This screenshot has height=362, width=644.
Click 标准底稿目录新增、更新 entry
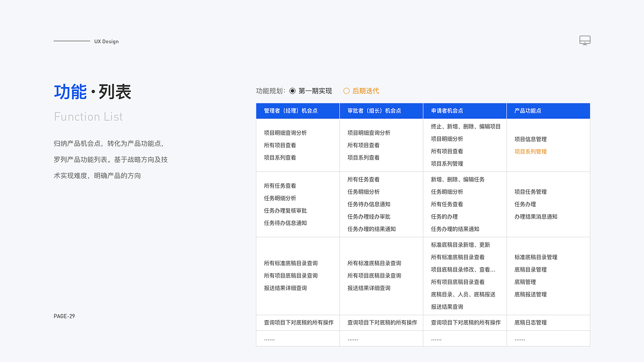460,245
